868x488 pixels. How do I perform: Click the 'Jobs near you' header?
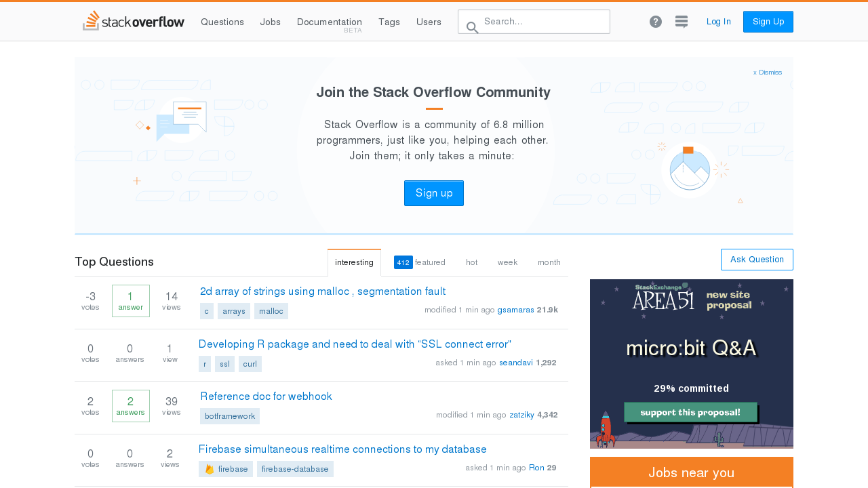pos(692,472)
